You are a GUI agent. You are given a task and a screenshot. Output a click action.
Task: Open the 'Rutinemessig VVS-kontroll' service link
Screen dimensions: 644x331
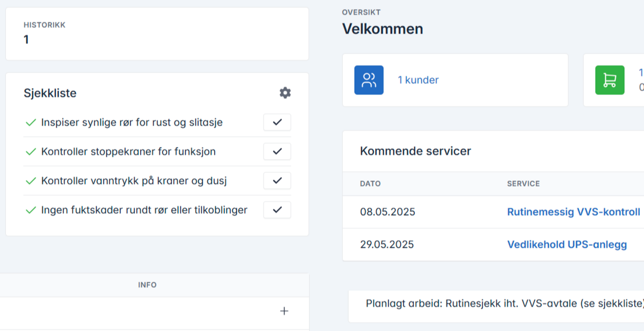point(573,212)
